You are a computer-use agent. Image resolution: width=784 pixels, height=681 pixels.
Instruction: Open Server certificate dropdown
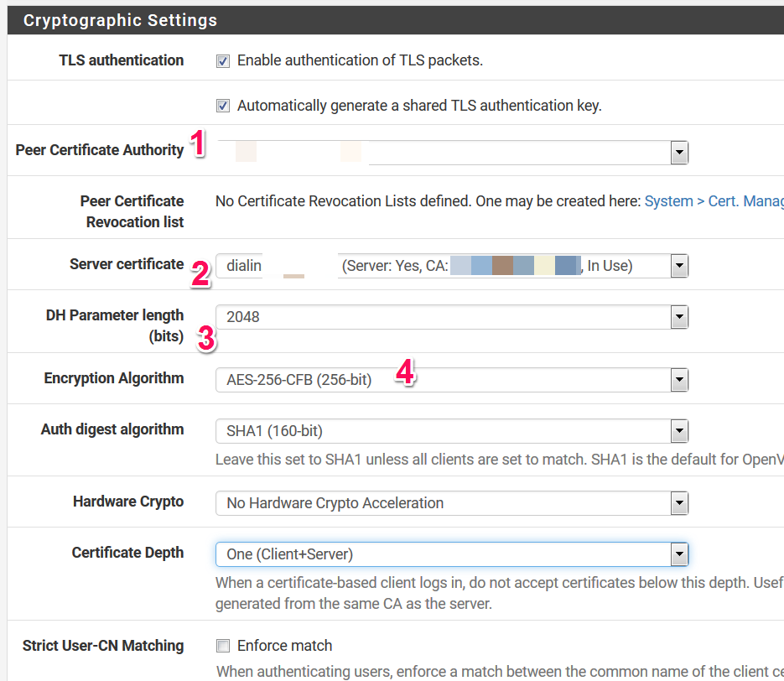pyautogui.click(x=452, y=266)
